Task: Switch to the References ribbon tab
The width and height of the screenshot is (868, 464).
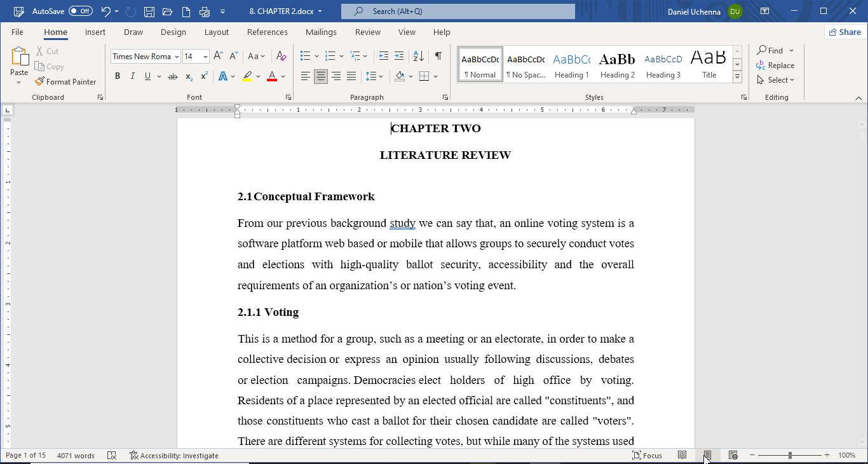Action: pos(268,32)
